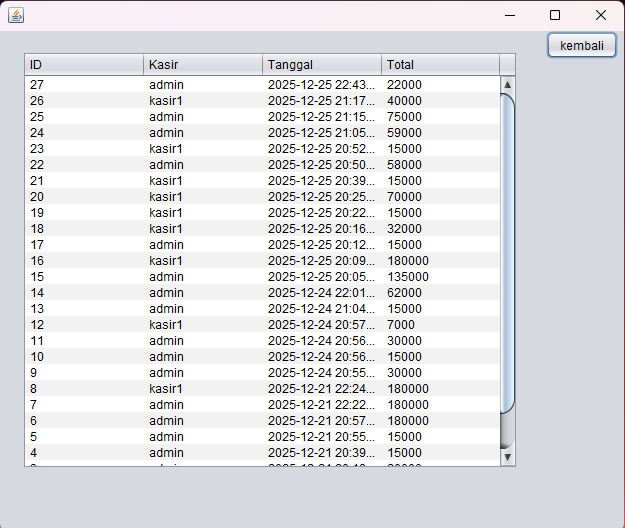
Task: Click the Total column header
Action: point(440,65)
